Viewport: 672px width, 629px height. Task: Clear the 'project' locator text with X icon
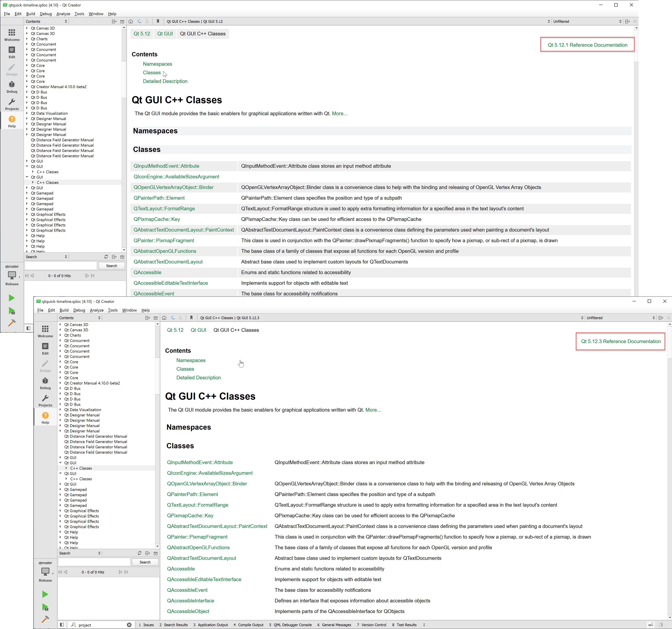coord(129,625)
